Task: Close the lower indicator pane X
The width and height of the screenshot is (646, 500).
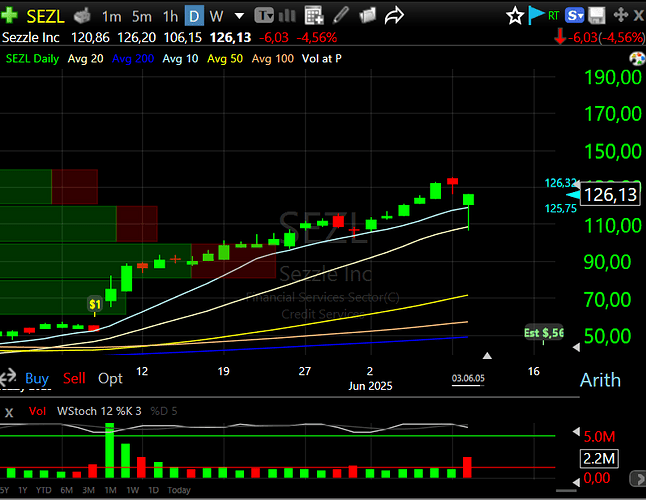Action: pos(9,412)
